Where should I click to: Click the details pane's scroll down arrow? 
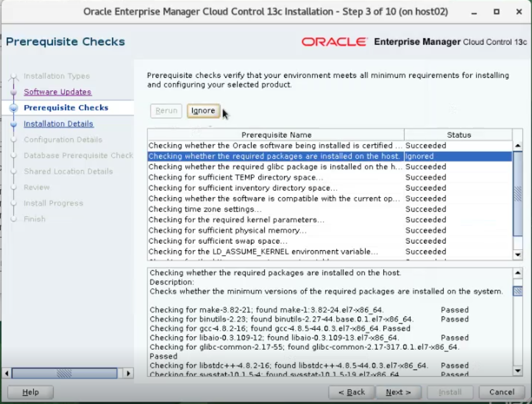[518, 371]
